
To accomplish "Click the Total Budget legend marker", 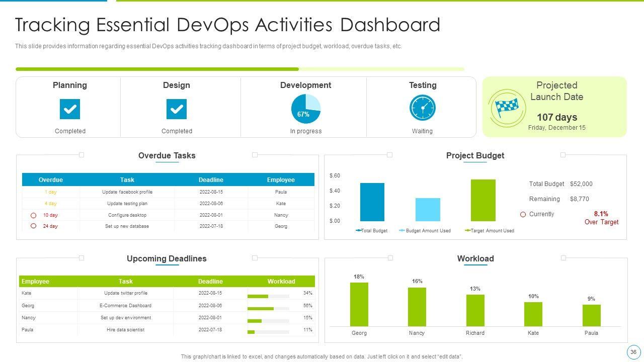I will (358, 231).
